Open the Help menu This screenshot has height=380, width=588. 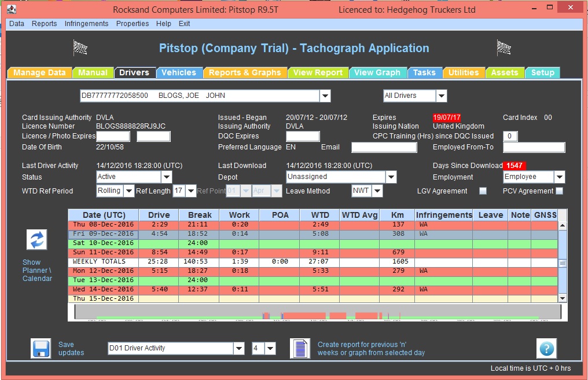[164, 24]
